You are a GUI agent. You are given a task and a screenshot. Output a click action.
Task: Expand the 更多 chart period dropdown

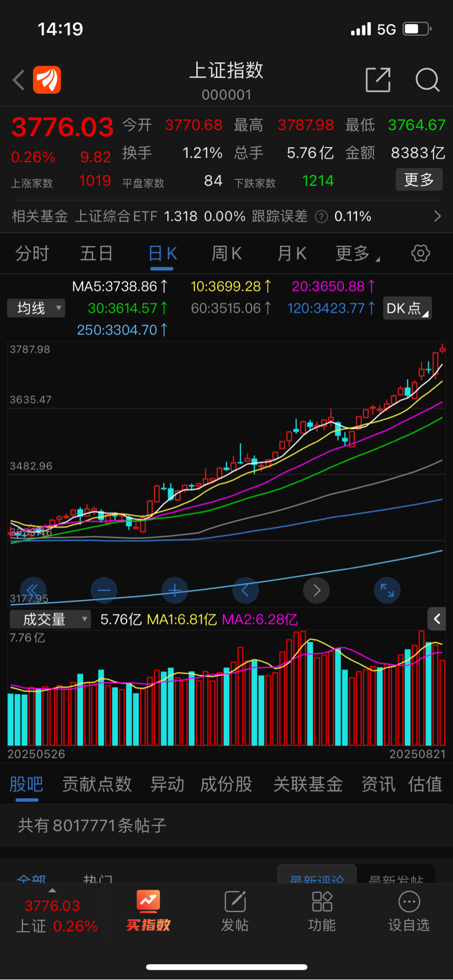pos(357,253)
